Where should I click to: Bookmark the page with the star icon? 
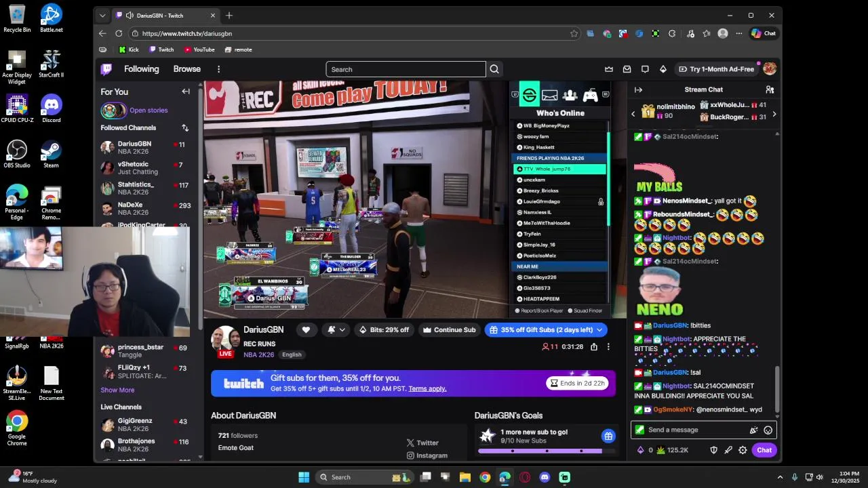tap(574, 33)
